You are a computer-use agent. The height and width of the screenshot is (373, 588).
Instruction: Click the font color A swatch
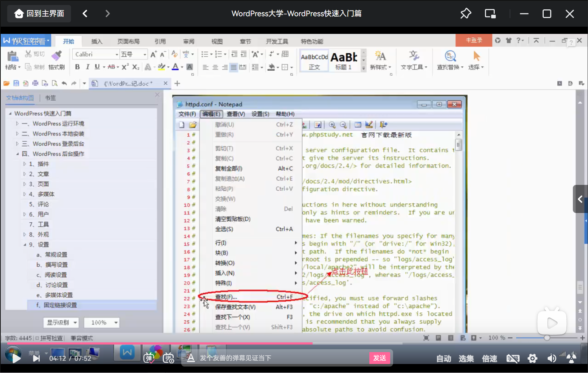pos(175,67)
